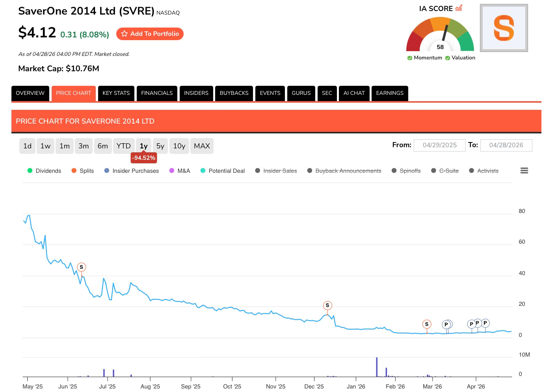Viewport: 543px width, 392px height.
Task: Click the IA Score chart icon
Action: click(x=458, y=8)
